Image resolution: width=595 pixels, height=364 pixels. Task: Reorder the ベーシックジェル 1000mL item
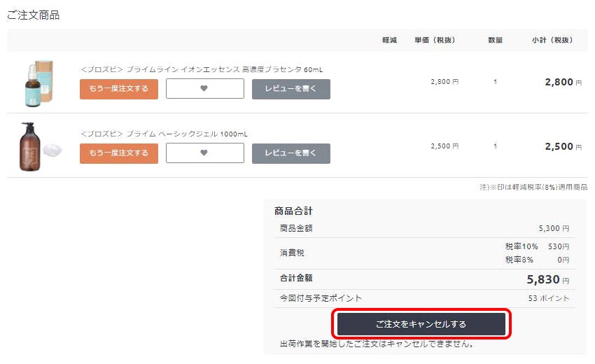point(119,154)
